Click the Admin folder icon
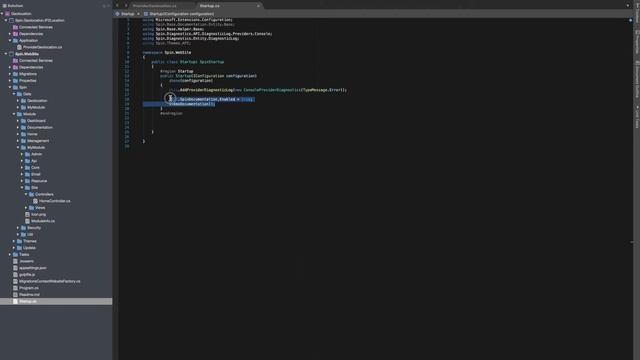 click(27, 154)
